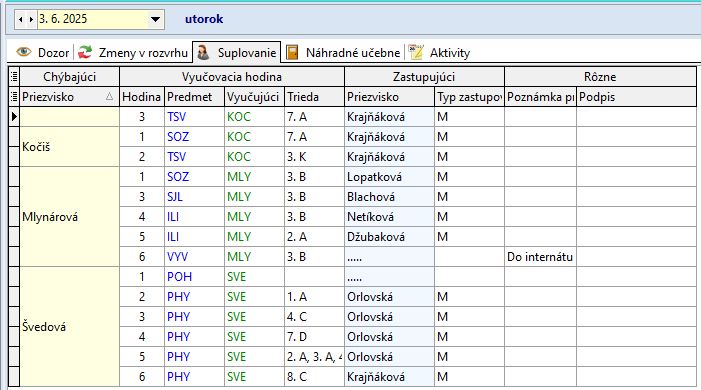Open the date dropdown calendar
Viewport: 701px width, 390px height.
coord(156,19)
